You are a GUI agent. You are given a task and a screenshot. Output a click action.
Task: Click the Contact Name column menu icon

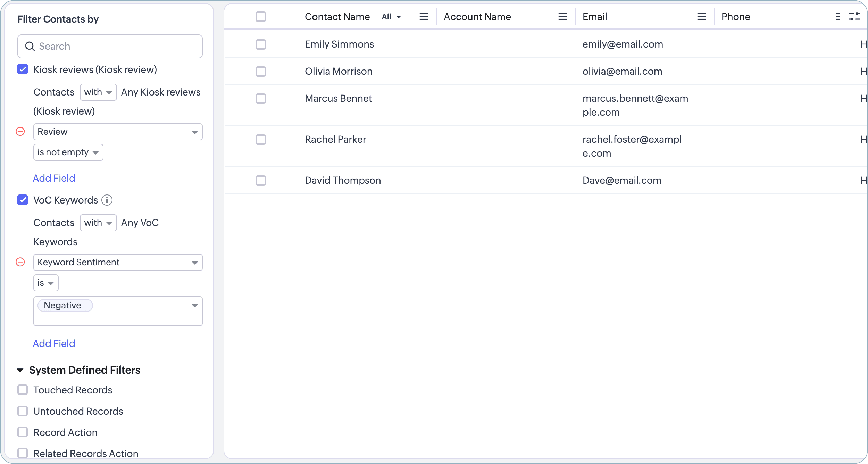point(424,17)
